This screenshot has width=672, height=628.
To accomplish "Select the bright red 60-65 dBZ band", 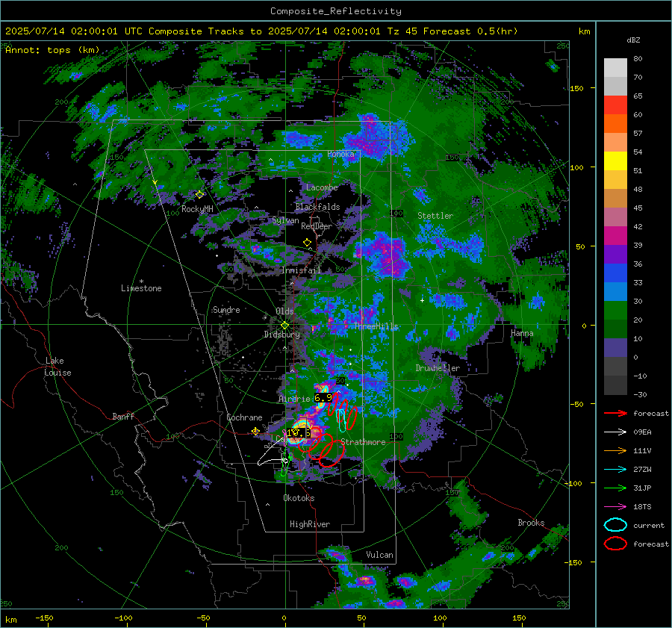I will pyautogui.click(x=615, y=105).
